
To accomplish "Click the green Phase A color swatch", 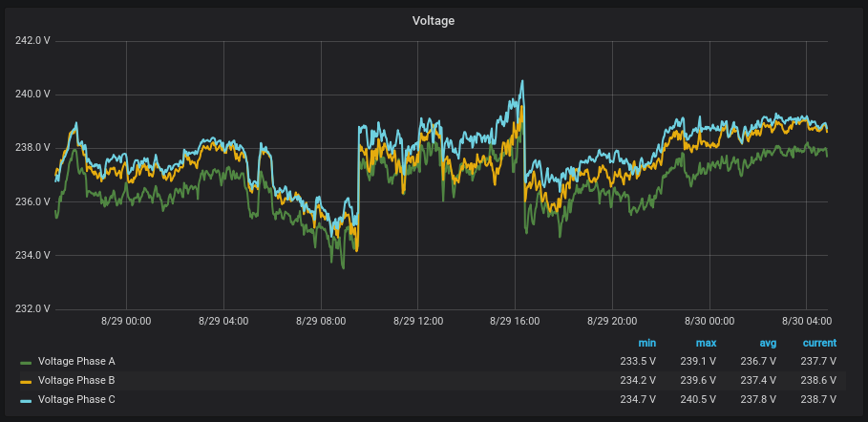I will [x=26, y=363].
